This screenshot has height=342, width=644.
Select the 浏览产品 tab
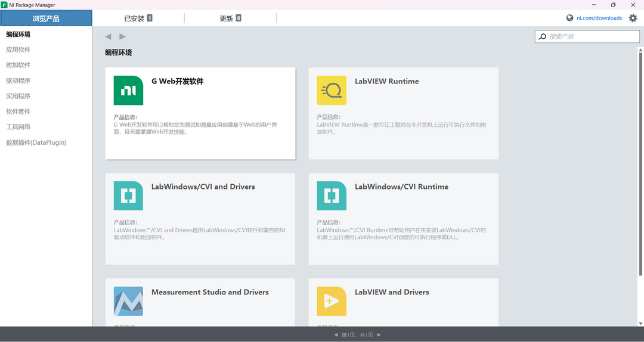(46, 18)
